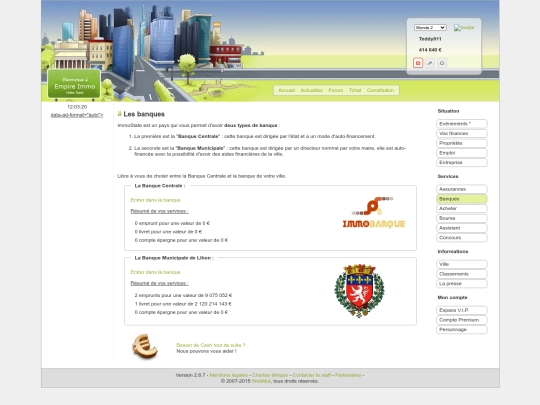Click the ImmoBanque logo
This screenshot has width=540, height=405.
coord(374,212)
